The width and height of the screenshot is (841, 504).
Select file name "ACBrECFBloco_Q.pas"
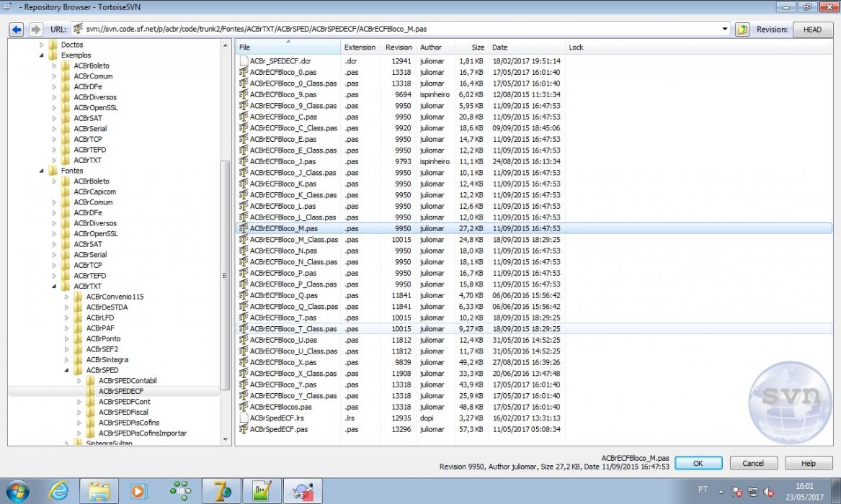(x=284, y=296)
